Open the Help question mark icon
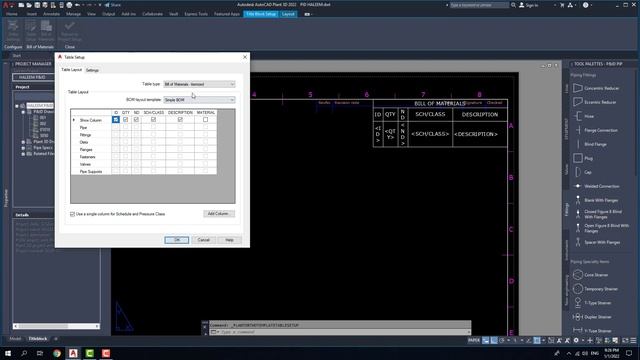This screenshot has width=640, height=360. click(586, 5)
